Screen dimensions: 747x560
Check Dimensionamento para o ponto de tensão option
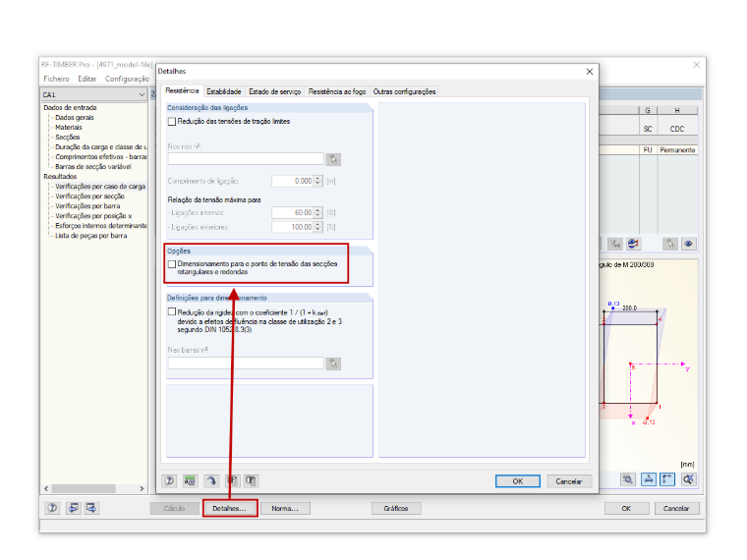pos(172,264)
